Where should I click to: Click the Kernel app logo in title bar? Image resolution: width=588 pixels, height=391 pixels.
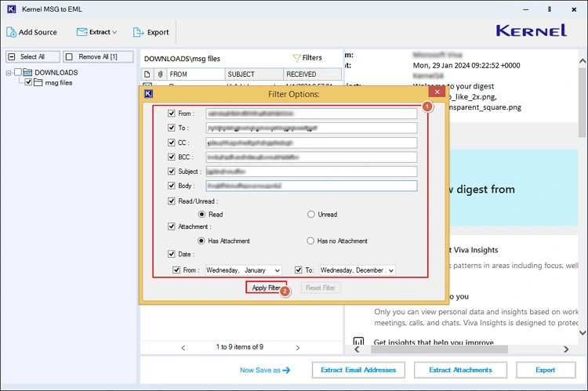point(11,9)
